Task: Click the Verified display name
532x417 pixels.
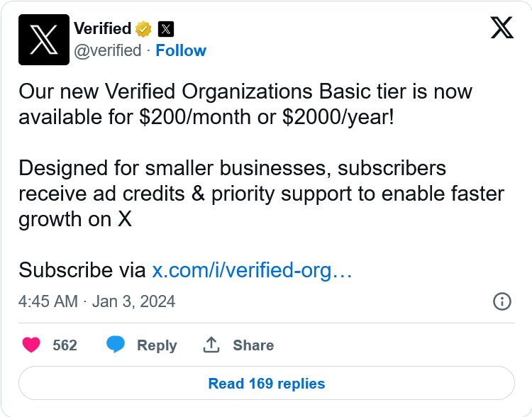Action: (103, 29)
